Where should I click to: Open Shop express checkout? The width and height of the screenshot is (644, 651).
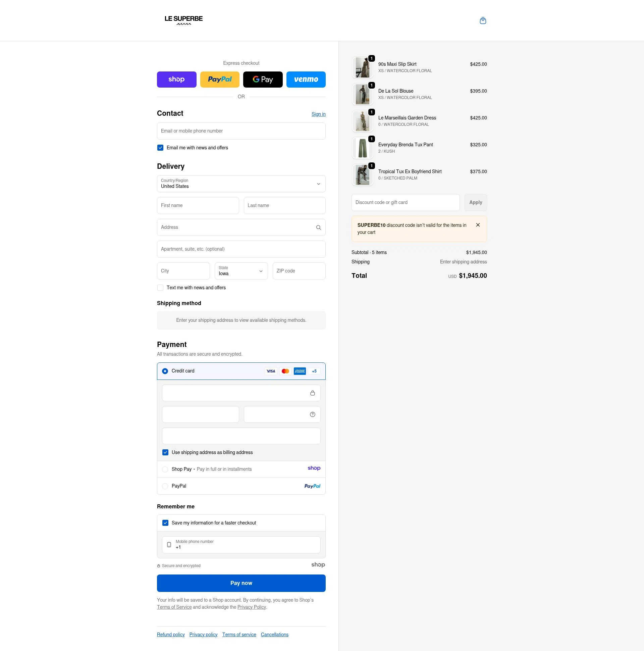tap(176, 79)
